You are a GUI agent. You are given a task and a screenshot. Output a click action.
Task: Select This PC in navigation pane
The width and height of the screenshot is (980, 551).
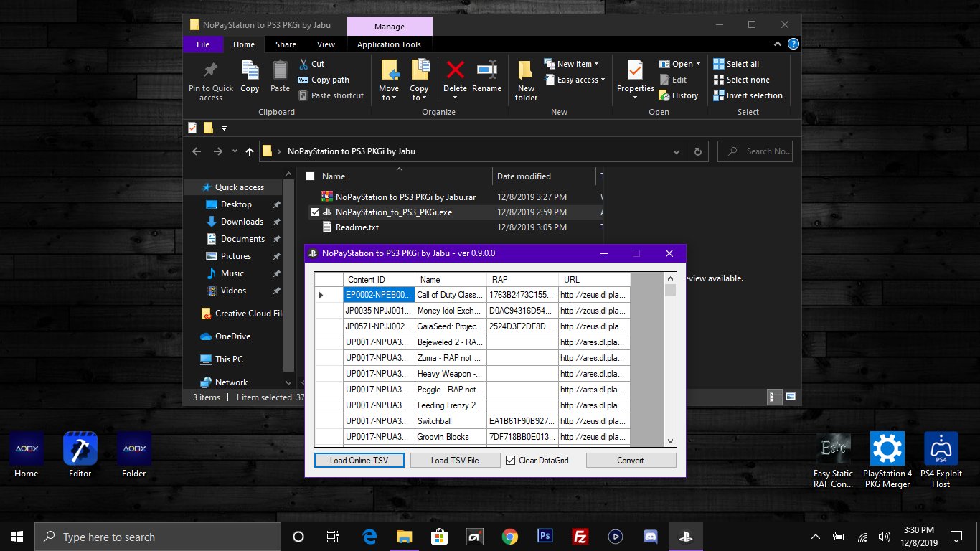(229, 359)
